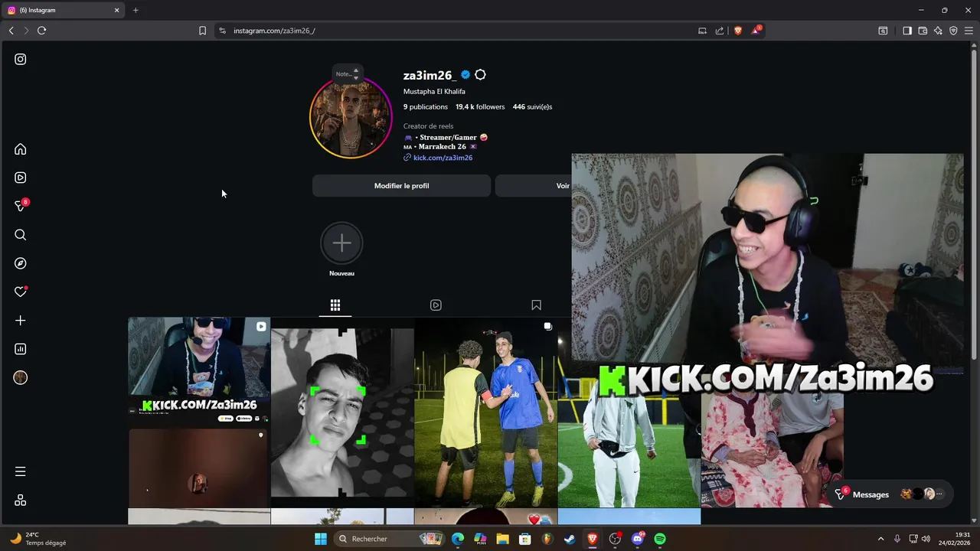Create new post plus icon in sidebar
This screenshot has height=551, width=980.
[21, 321]
